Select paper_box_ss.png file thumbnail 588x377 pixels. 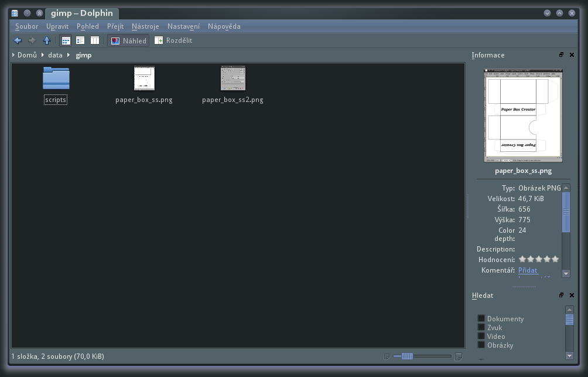point(145,78)
